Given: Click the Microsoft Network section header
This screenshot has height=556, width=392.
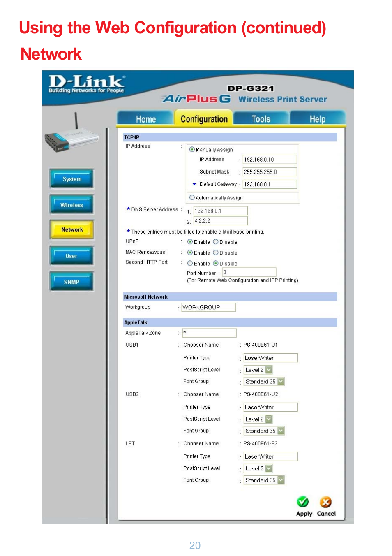Looking at the screenshot, I should pos(230,297).
